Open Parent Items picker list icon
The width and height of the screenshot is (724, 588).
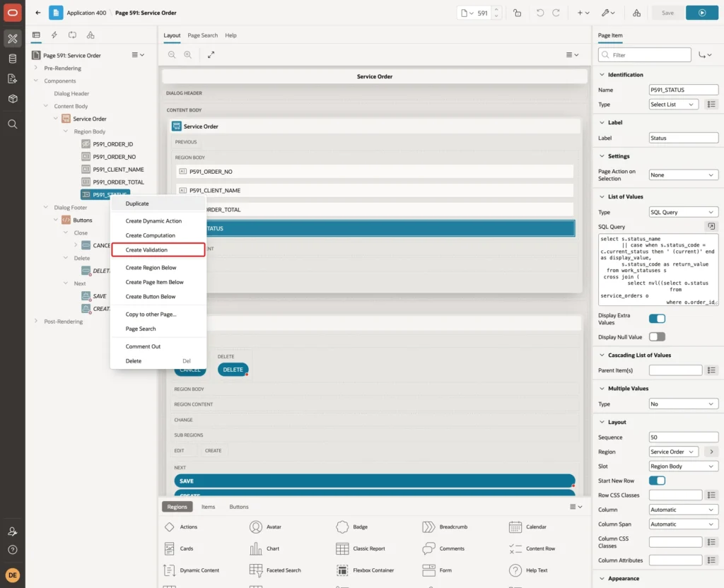711,370
